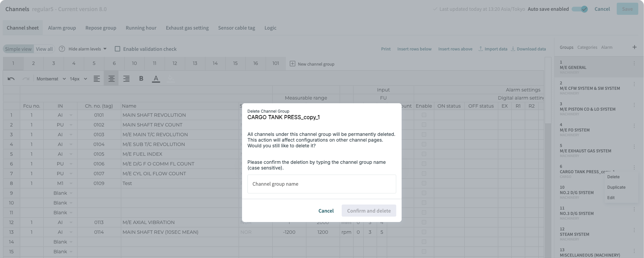Viewport: 644px width, 258px height.
Task: Toggle bold text formatting
Action: [x=141, y=79]
